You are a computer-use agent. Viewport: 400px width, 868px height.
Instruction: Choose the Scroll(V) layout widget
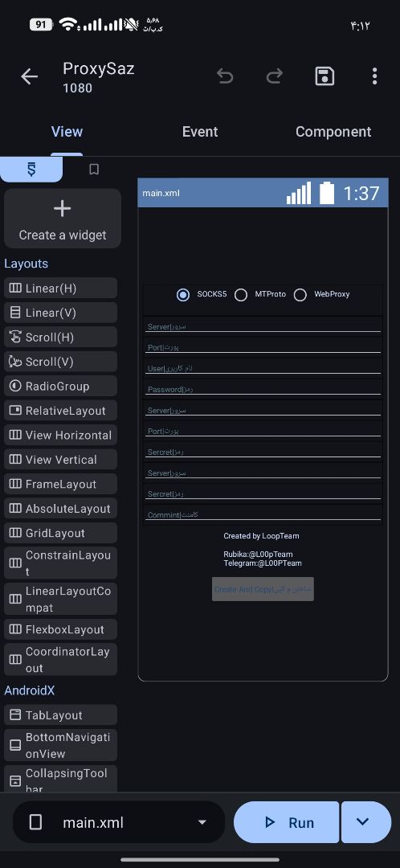point(60,362)
